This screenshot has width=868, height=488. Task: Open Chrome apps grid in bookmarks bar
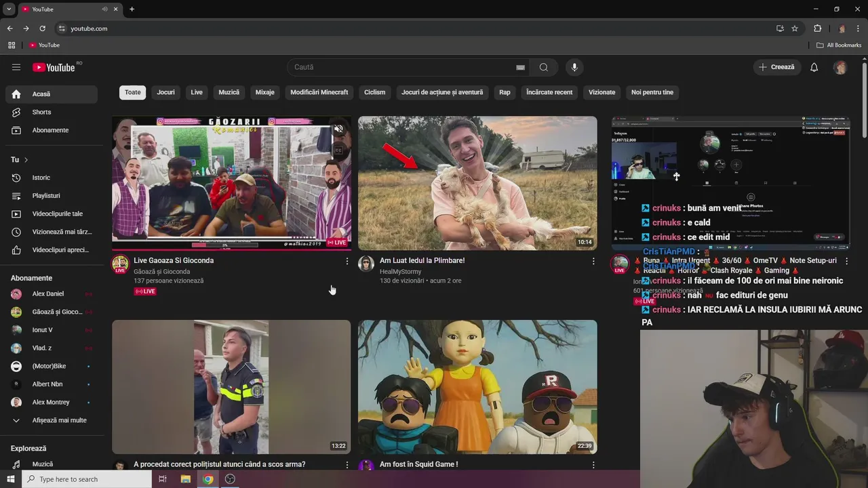click(x=12, y=45)
